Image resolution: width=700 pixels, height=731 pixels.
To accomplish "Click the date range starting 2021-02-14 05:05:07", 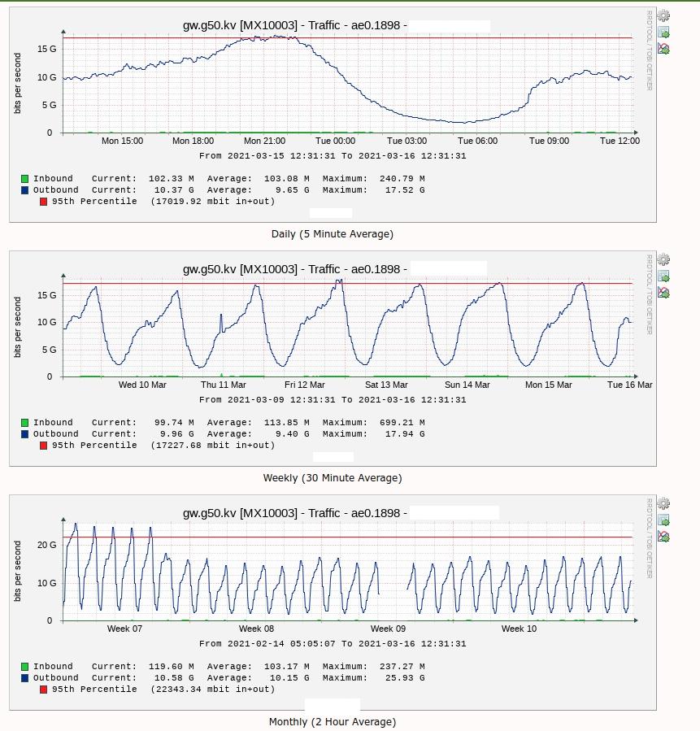I will click(333, 643).
